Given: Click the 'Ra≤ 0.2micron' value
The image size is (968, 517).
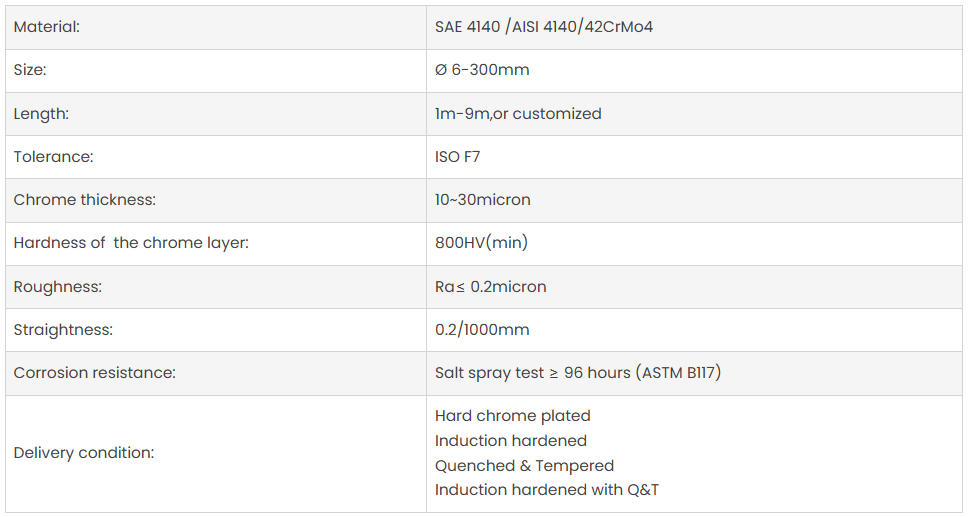Looking at the screenshot, I should [490, 287].
